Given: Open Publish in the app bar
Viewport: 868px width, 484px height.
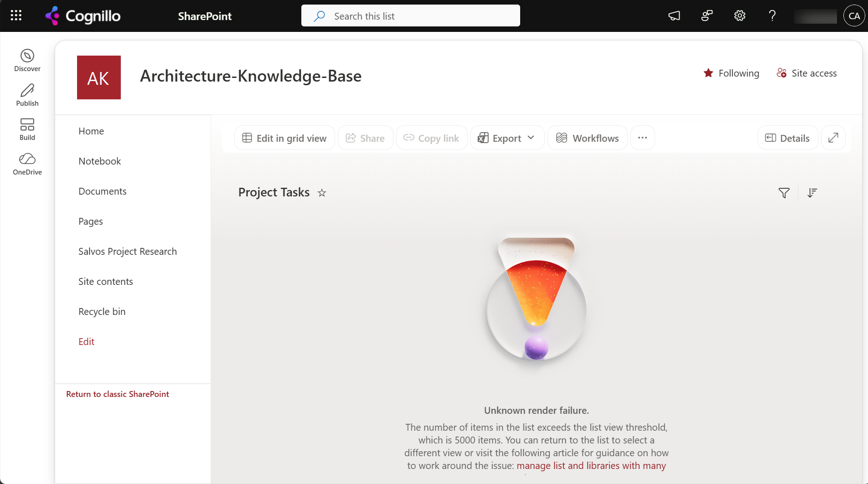Looking at the screenshot, I should [27, 95].
